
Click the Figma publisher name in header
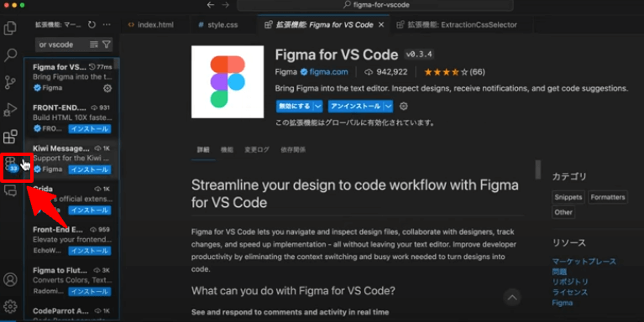click(285, 72)
